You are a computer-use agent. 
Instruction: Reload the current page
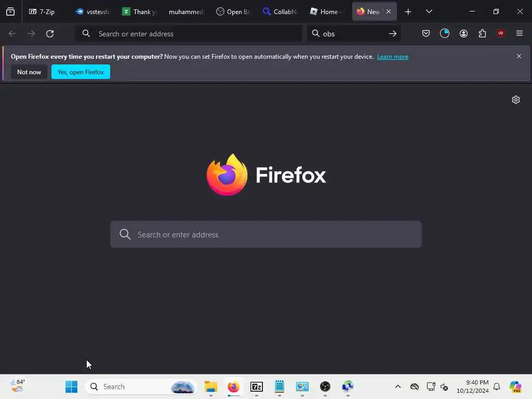[x=50, y=34]
